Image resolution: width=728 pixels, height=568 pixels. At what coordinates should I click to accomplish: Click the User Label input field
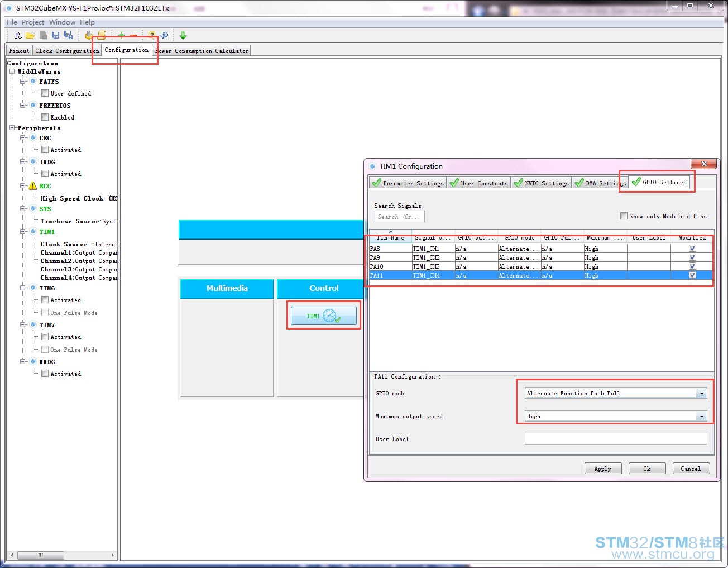pos(616,439)
